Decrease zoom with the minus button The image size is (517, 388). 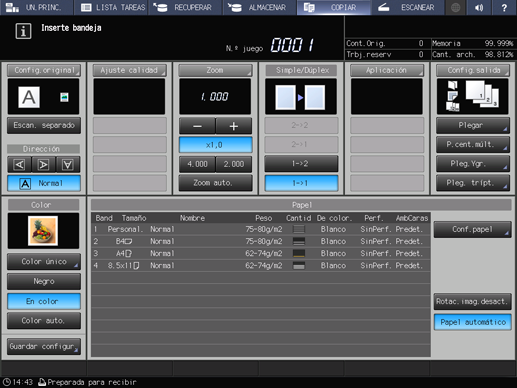(x=197, y=126)
